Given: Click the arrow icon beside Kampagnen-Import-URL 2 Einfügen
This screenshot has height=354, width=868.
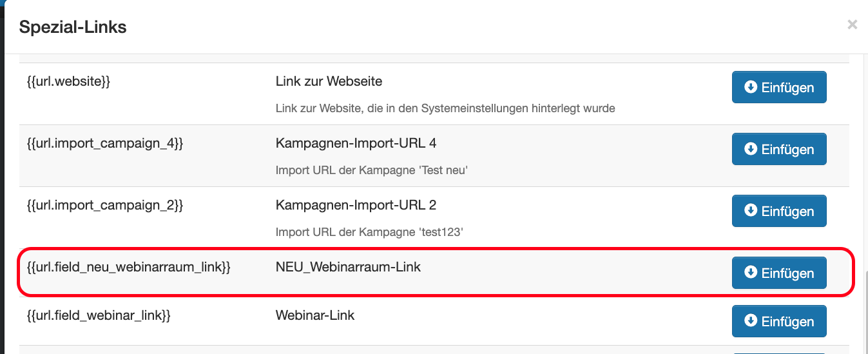Looking at the screenshot, I should 750,210.
